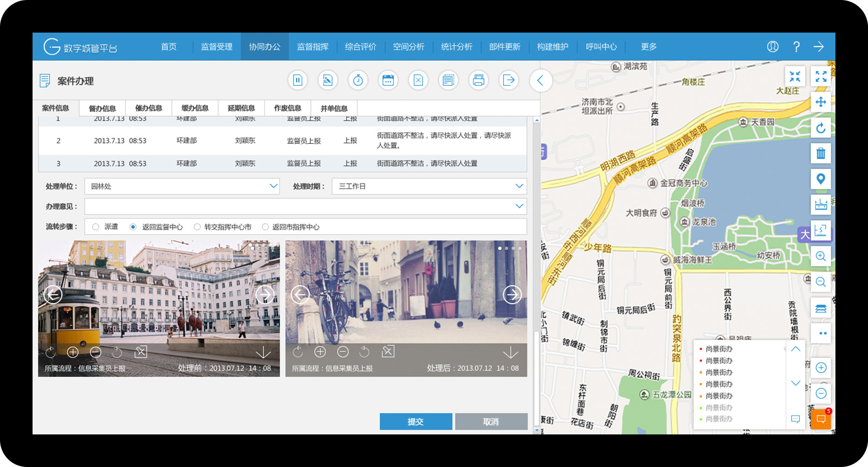Switch to the 并单信息 tab
Viewport: 868px width, 467px height.
coord(334,108)
